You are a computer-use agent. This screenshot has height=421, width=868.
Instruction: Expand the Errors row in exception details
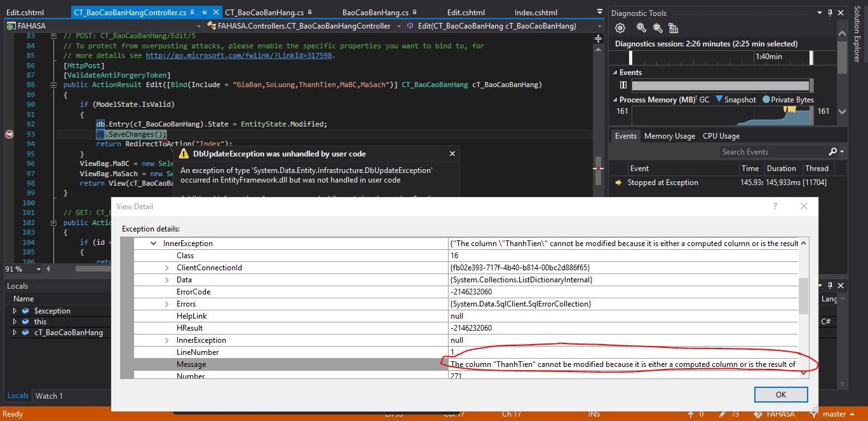167,304
